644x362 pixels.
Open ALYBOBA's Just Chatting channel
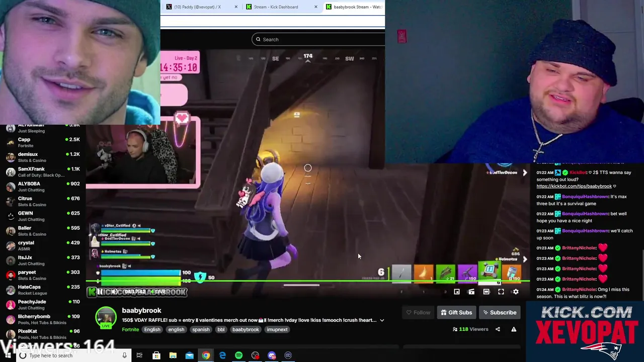pyautogui.click(x=43, y=187)
